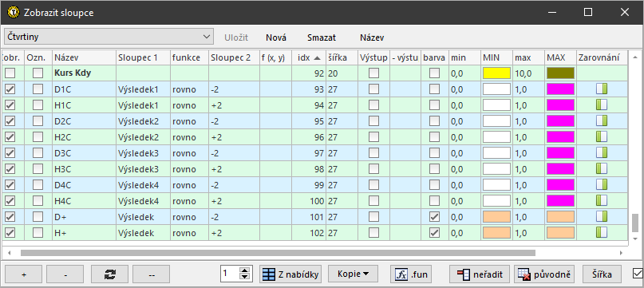This screenshot has height=288, width=644.
Task: Uncheck the Zobr. checkbox for D1C
Action: [x=10, y=89]
